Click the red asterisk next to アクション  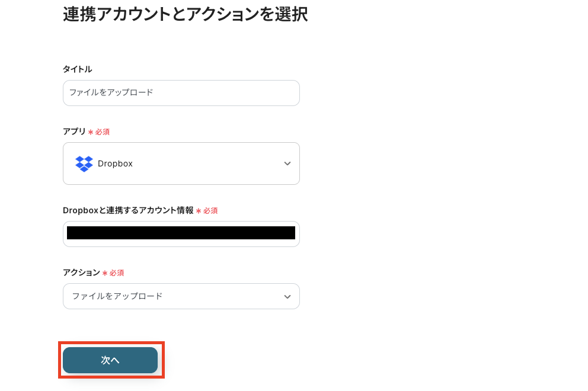106,273
